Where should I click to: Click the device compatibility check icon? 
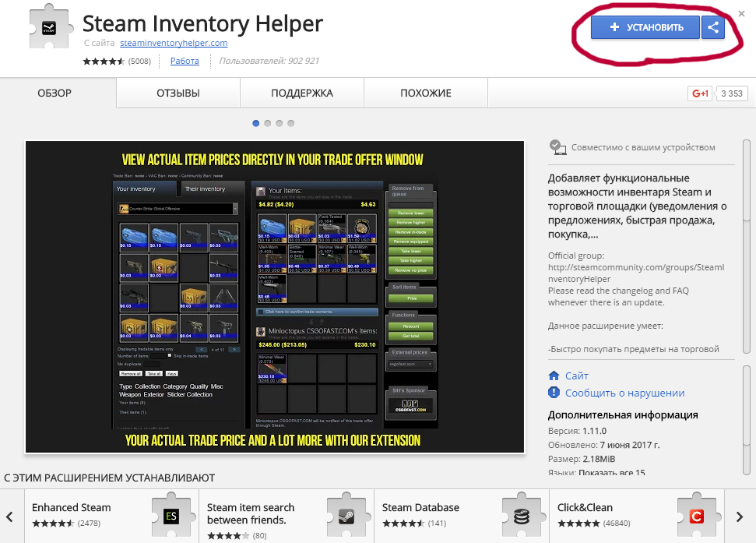click(557, 147)
